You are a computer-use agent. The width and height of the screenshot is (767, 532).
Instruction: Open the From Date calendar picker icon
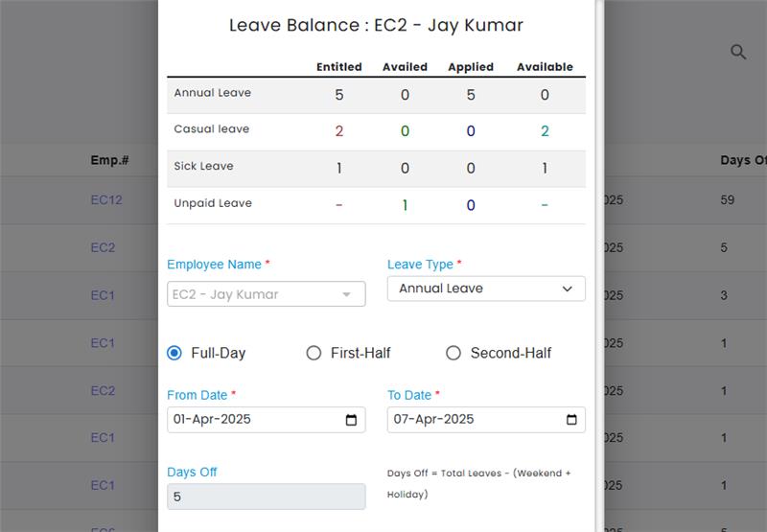[x=351, y=420]
